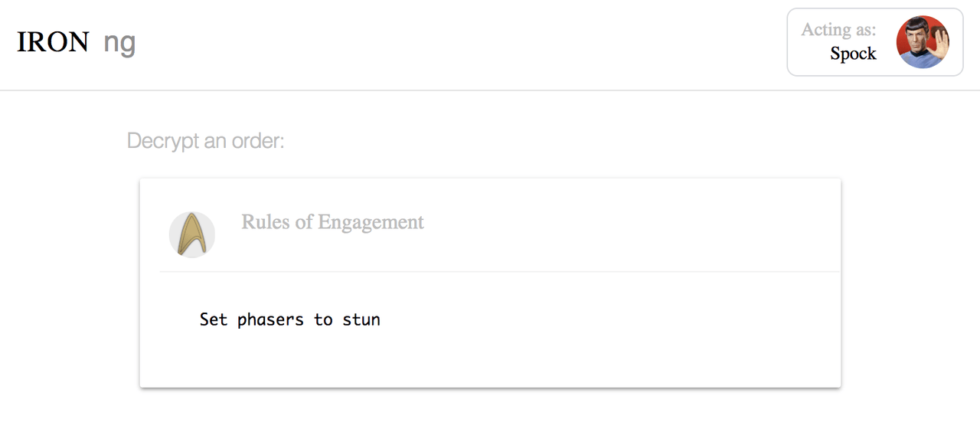Click the word "phasers" in the decrypted message
Viewport: 980px width, 439px height.
click(x=271, y=319)
